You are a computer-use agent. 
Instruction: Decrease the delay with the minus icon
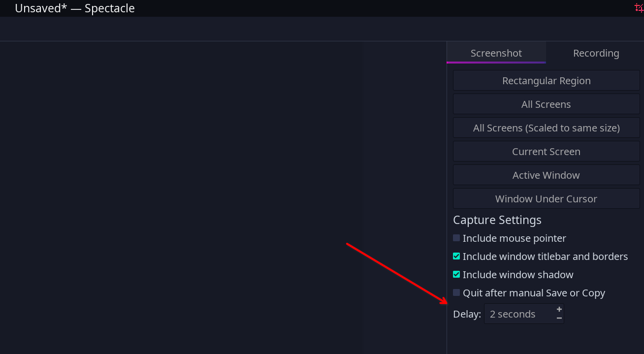(559, 318)
